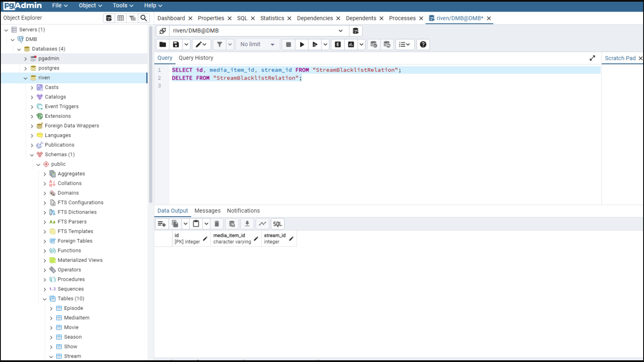Collapse the Schemas (1) node
644x362 pixels.
point(32,155)
